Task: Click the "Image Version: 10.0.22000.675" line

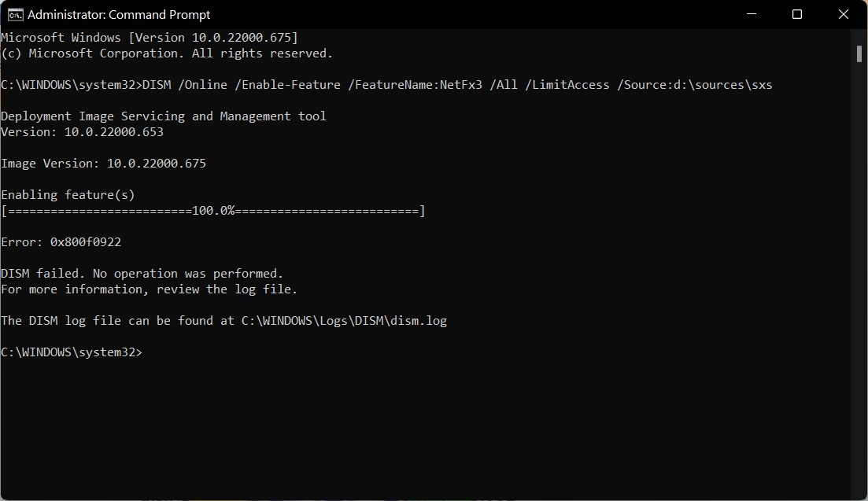Action: click(103, 164)
